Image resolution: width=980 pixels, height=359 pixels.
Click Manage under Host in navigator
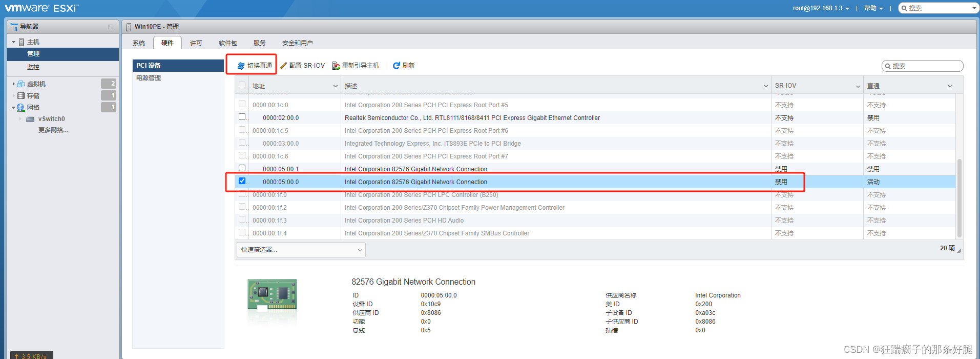click(63, 54)
